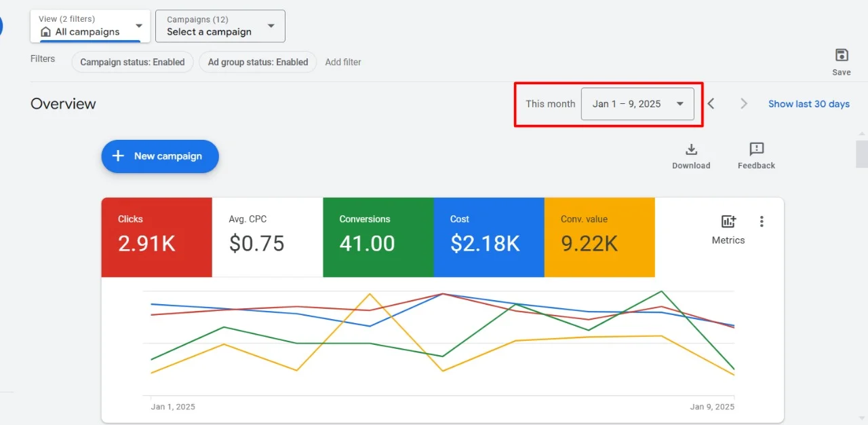Click the house icon in All campaigns
868x425 pixels.
pyautogui.click(x=46, y=32)
